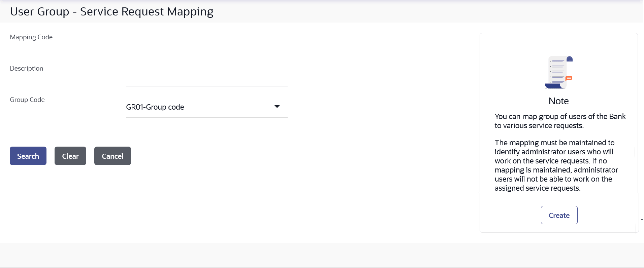Click the orange speech bubble on Note illustration
Screen dimensions: 644x268
[569, 78]
